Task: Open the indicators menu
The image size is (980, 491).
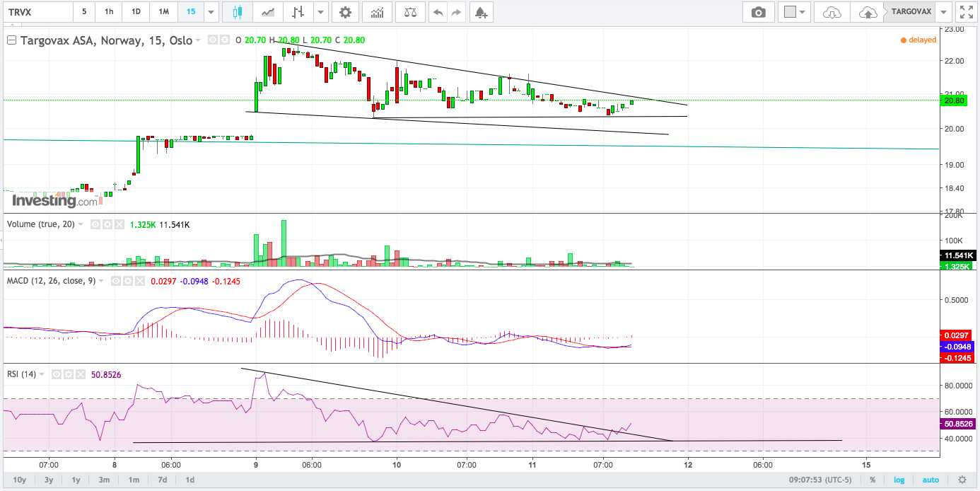Action: click(377, 12)
